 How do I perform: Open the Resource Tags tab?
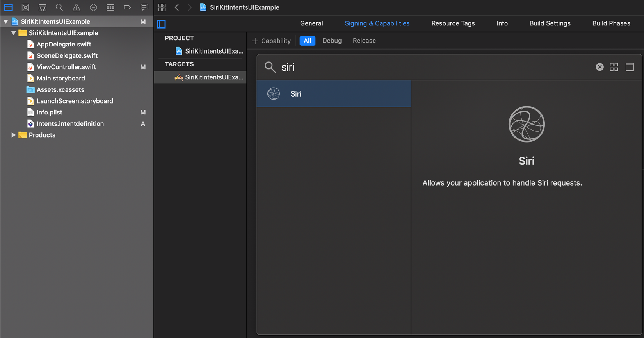(453, 23)
